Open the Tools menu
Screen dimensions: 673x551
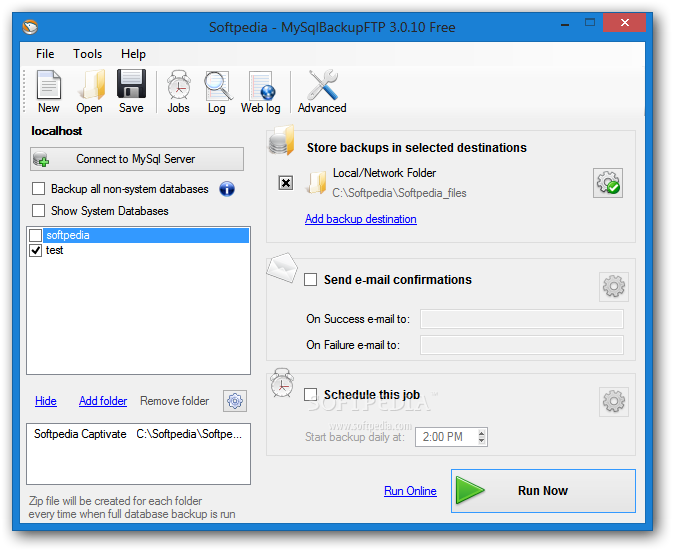click(x=88, y=54)
